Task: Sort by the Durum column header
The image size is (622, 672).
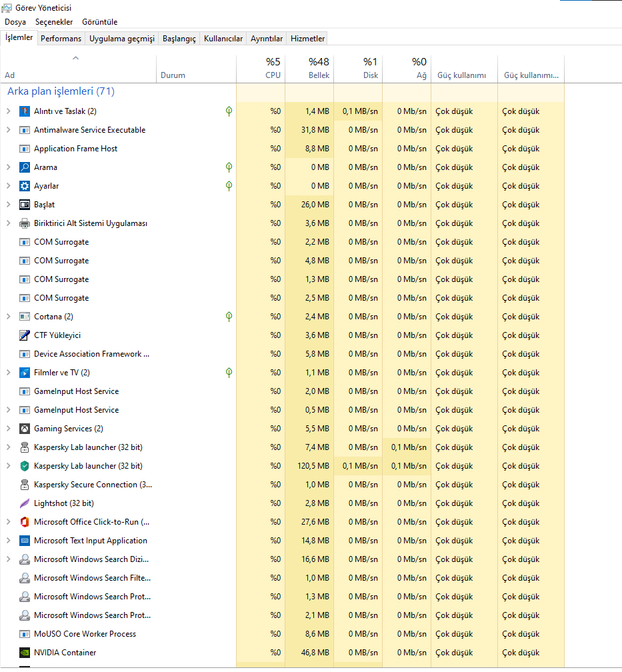Action: [196, 69]
